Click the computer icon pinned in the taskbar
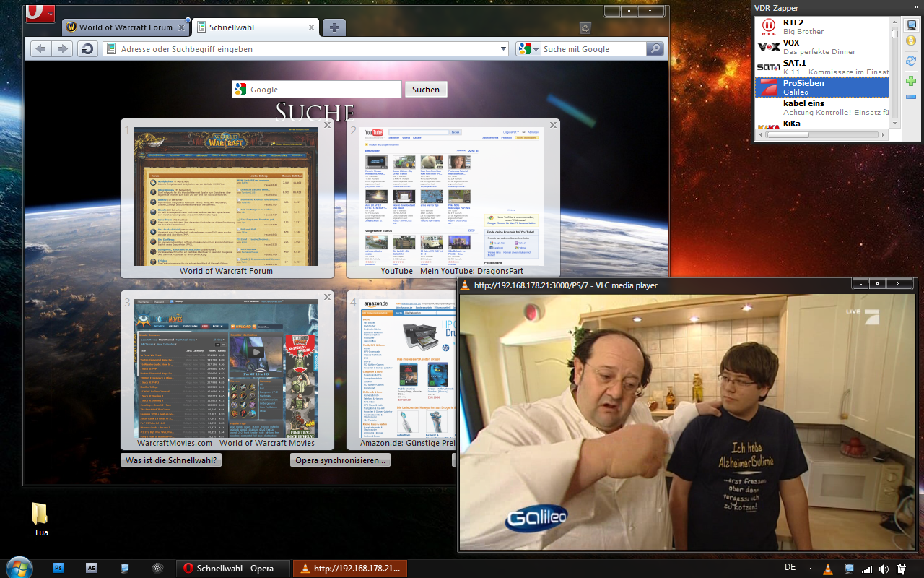The height and width of the screenshot is (578, 924). (125, 568)
